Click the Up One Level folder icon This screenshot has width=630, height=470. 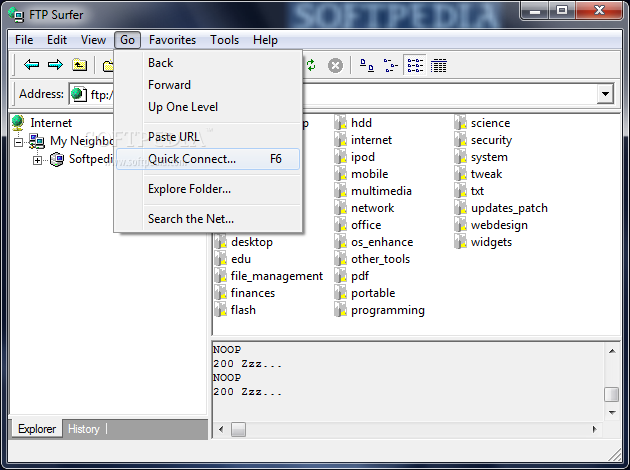coord(80,65)
